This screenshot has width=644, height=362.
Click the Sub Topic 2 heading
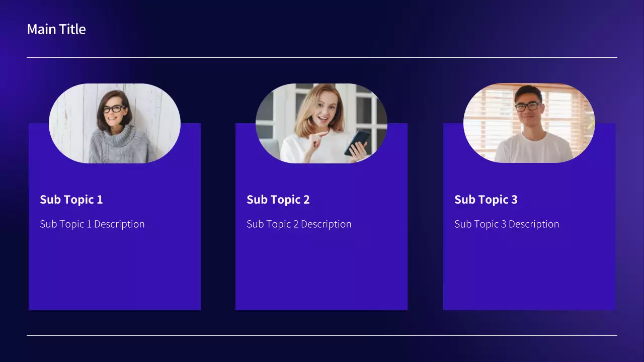pyautogui.click(x=278, y=200)
